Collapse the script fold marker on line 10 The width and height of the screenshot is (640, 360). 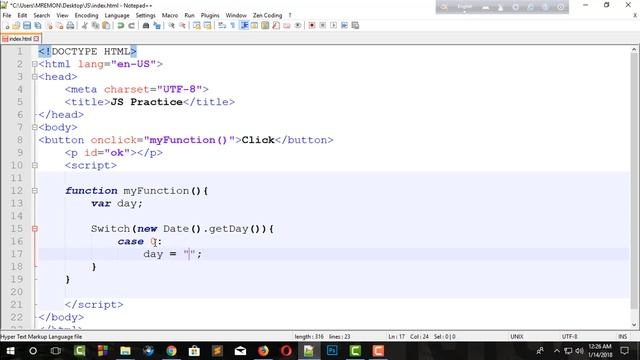coord(35,165)
